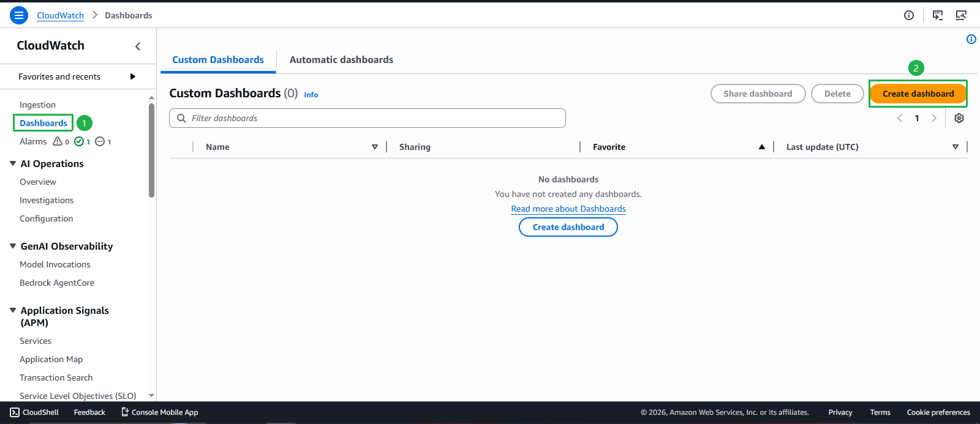This screenshot has width=980, height=424.
Task: Click the Sharing column header
Action: 415,147
